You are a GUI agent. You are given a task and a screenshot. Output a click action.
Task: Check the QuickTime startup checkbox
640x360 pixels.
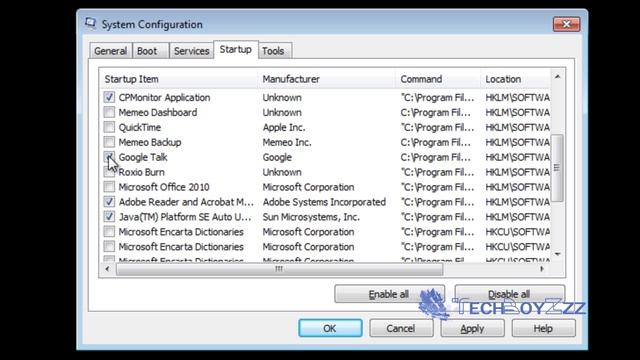tap(109, 127)
